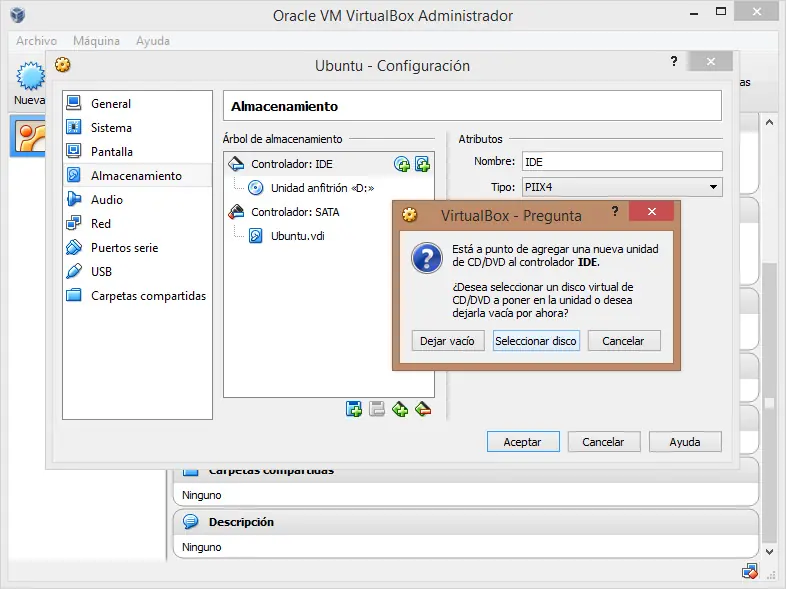Open the USB settings category
The height and width of the screenshot is (589, 786).
[137, 272]
